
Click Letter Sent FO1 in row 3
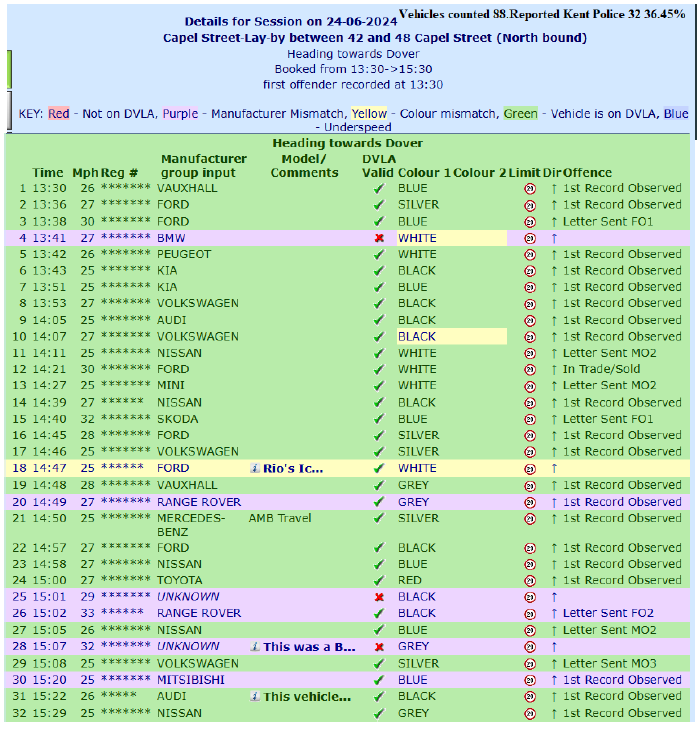pos(608,221)
